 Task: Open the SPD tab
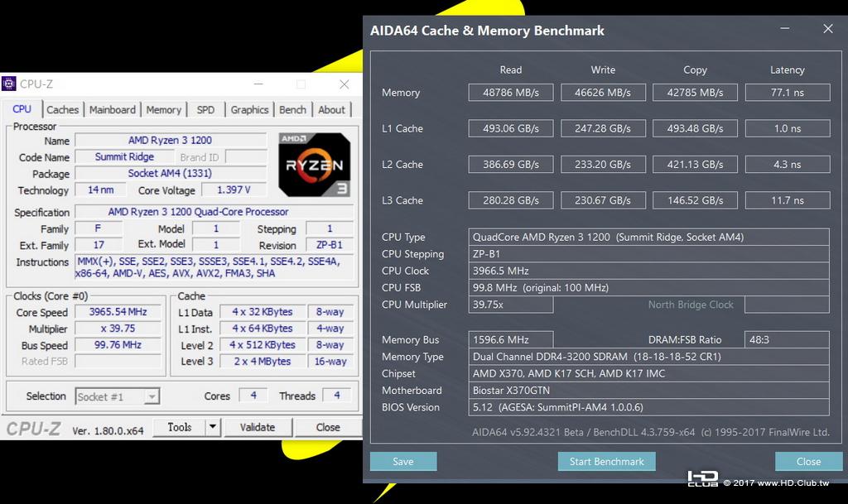[205, 110]
